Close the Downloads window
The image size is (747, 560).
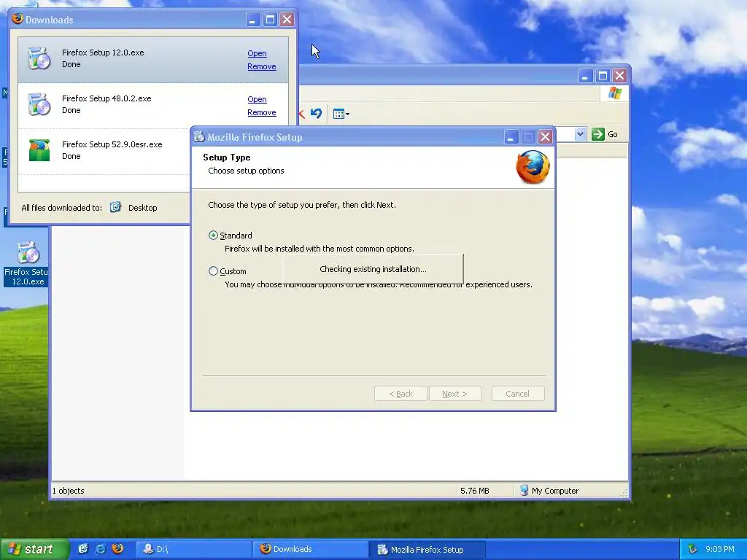(x=287, y=20)
